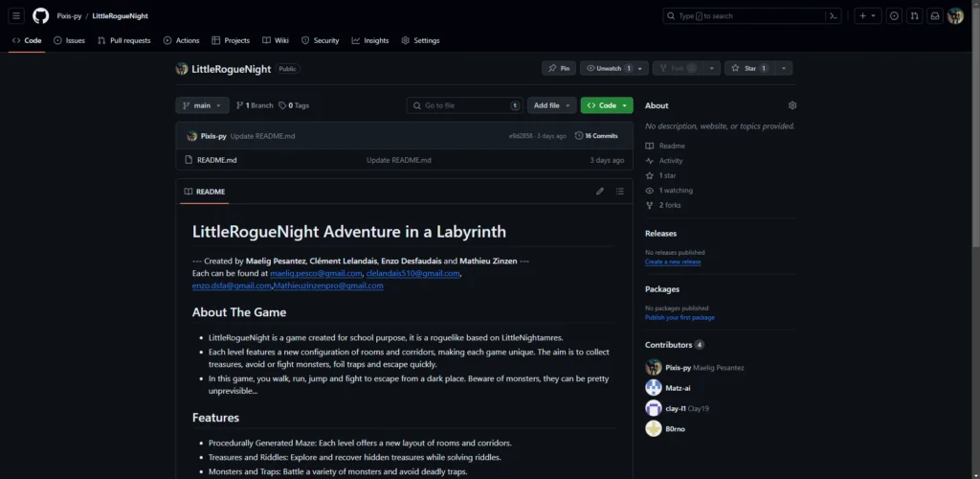Open the green Code dropdown
Screen dimensions: 980x479
pyautogui.click(x=607, y=105)
